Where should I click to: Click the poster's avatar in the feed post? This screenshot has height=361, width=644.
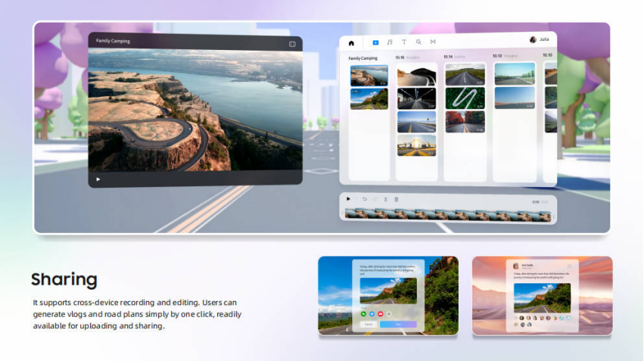516,266
